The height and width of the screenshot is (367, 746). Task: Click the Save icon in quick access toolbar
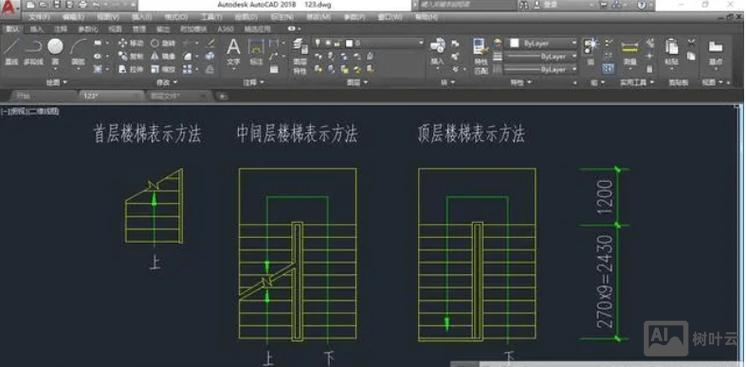tap(57, 5)
